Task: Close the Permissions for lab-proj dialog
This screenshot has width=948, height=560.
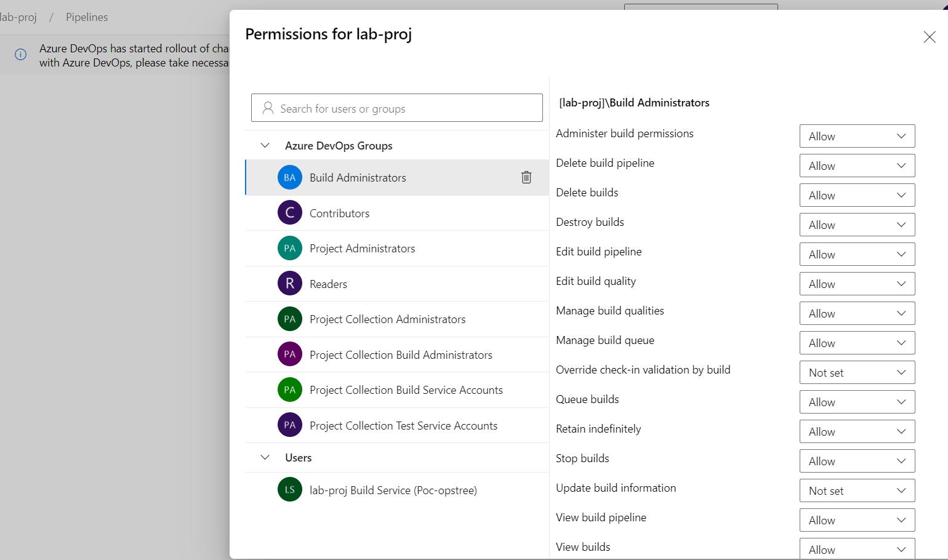Action: pyautogui.click(x=930, y=37)
